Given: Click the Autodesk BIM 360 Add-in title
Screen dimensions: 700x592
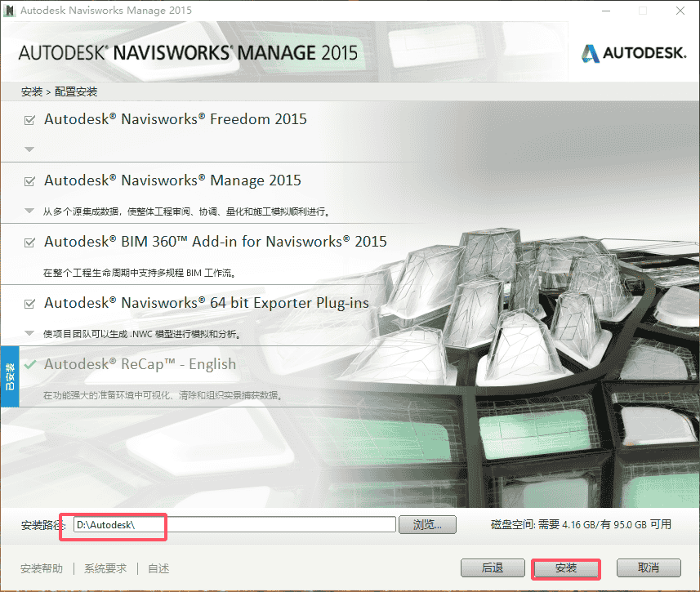Looking at the screenshot, I should point(216,242).
